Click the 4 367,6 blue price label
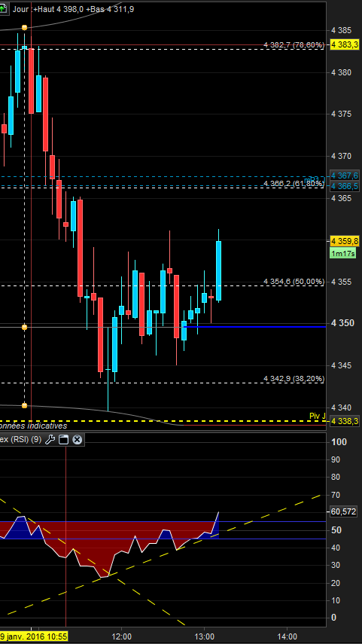This screenshot has height=644, width=362. point(345,175)
